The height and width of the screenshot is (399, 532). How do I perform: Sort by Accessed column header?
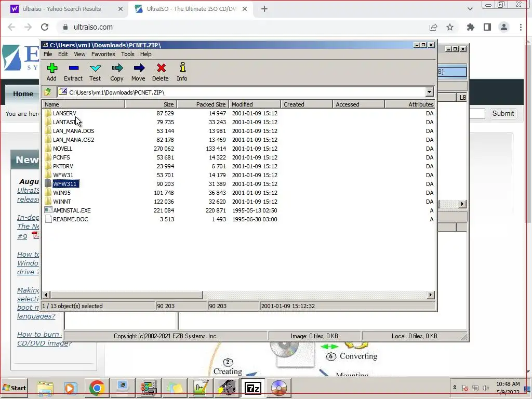(x=358, y=104)
